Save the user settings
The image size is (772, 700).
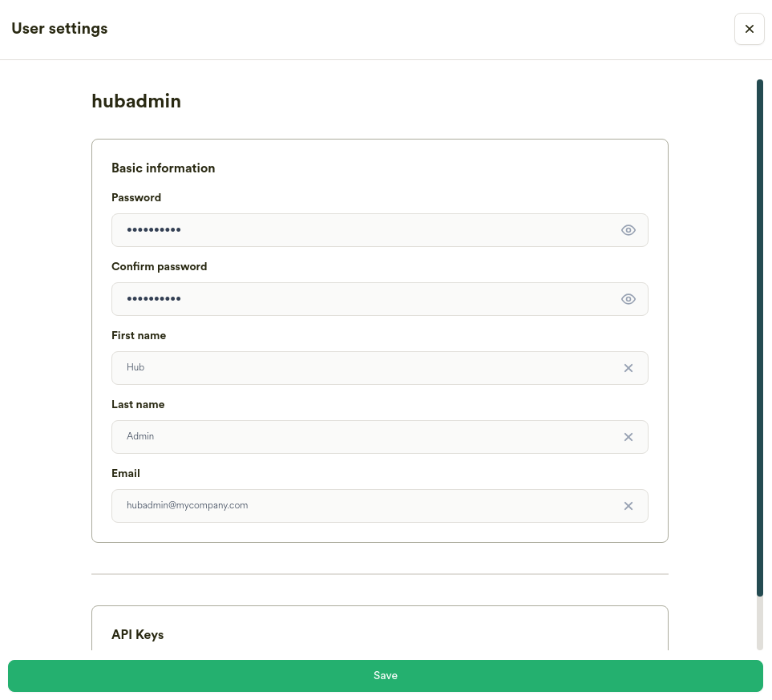(x=386, y=675)
